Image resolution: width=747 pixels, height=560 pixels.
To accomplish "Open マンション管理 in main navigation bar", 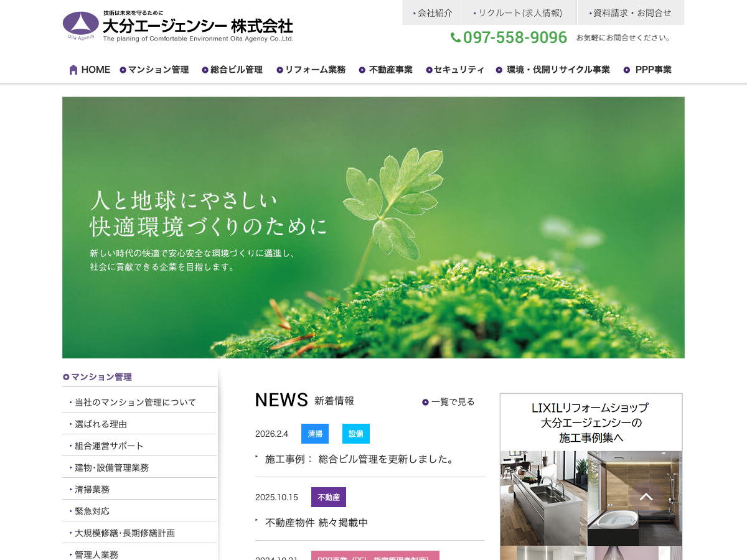I will click(154, 70).
